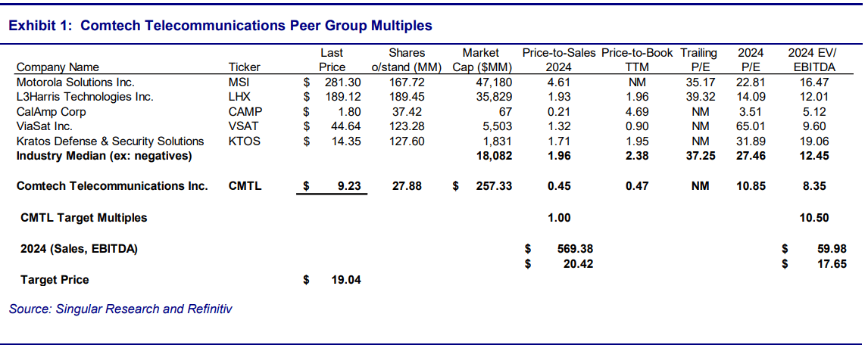
Task: Click the Industry Median (ex: negatives) label
Action: coord(105,156)
